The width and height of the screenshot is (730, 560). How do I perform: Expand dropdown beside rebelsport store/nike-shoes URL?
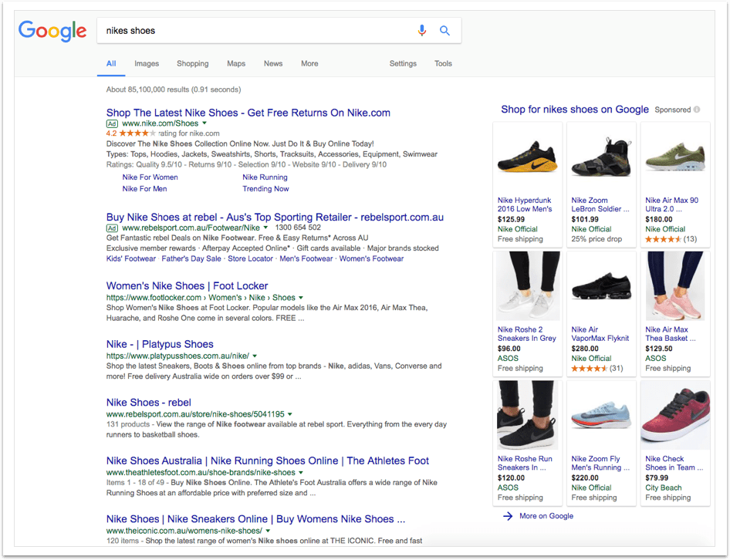click(x=289, y=414)
